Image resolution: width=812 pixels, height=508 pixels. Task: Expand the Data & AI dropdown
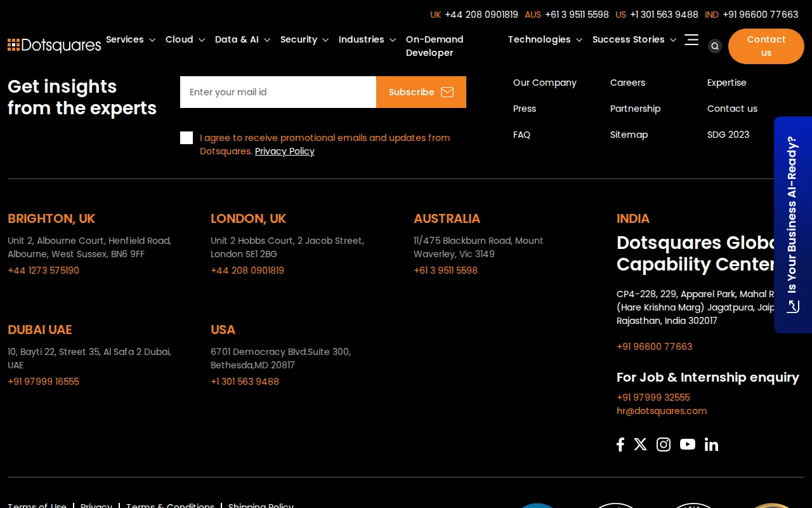click(x=242, y=39)
